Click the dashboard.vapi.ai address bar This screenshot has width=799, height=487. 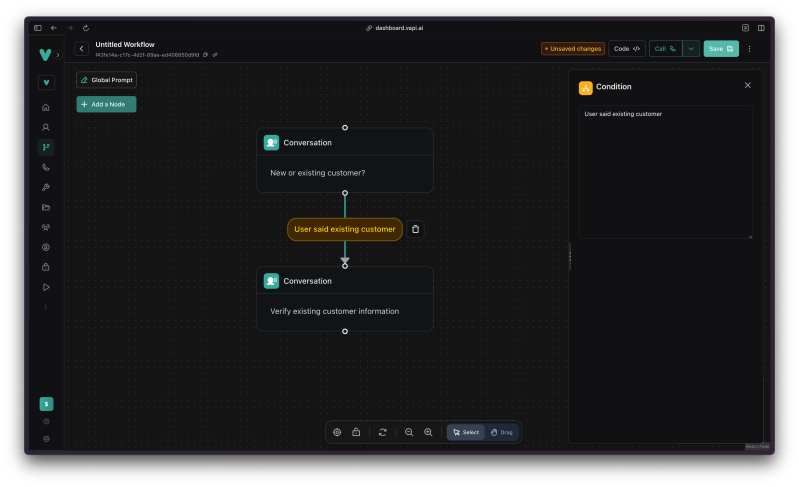(395, 28)
